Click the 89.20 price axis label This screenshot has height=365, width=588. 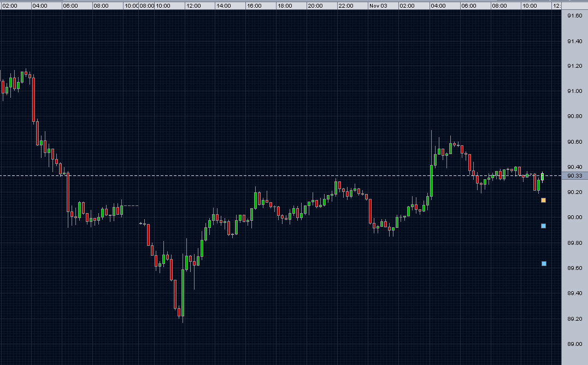(x=574, y=319)
